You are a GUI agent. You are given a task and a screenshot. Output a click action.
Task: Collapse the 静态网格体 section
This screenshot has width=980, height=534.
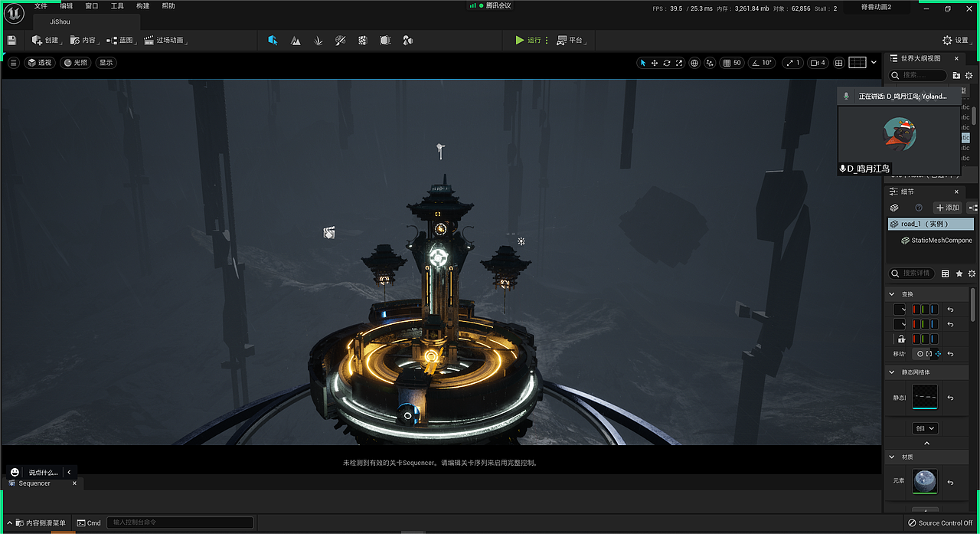pos(891,372)
